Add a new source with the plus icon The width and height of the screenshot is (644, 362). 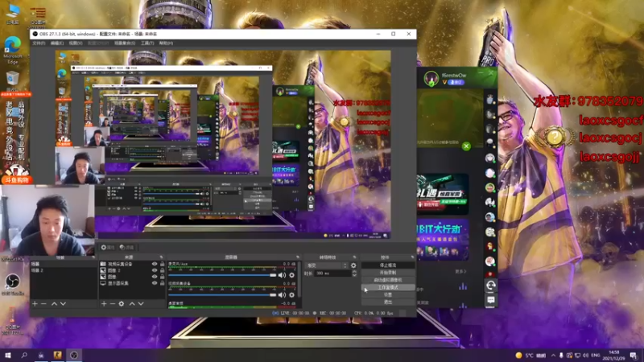tap(104, 304)
